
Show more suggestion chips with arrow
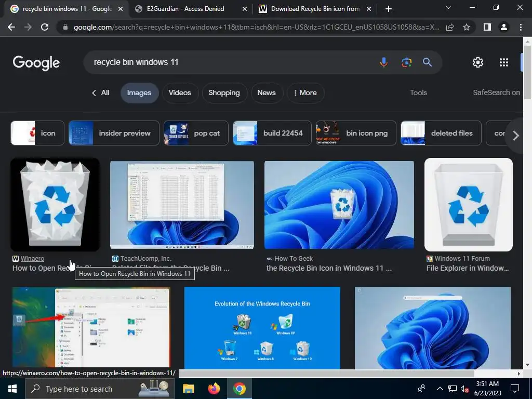pos(516,136)
